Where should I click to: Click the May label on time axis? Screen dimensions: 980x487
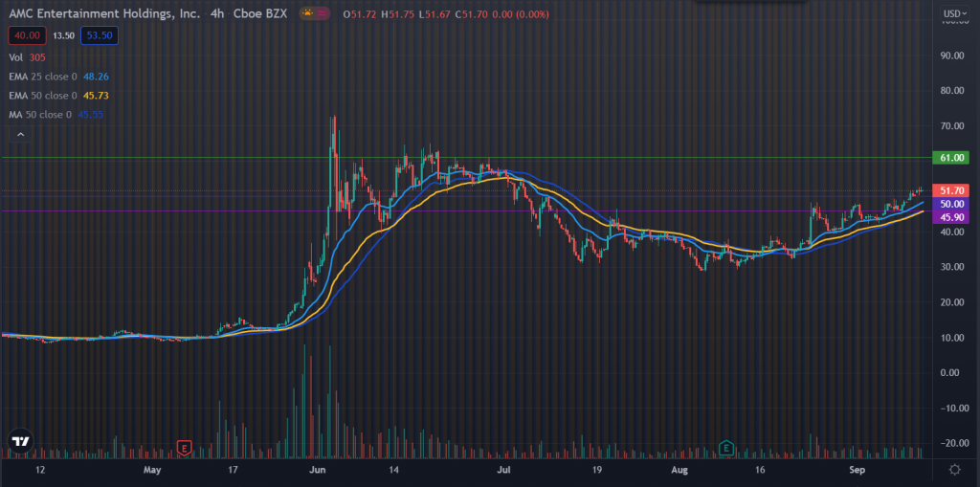click(152, 470)
